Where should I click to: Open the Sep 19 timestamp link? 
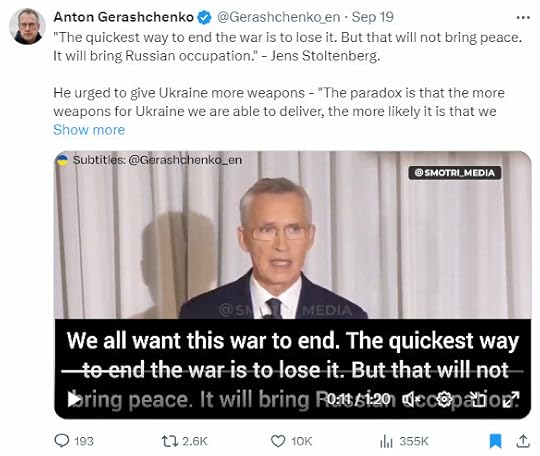coord(373,17)
